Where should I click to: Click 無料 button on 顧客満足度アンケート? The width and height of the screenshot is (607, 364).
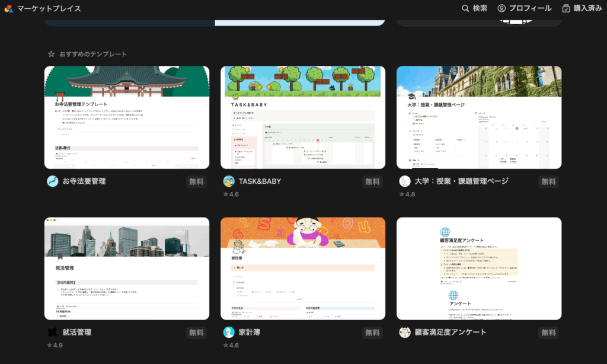548,333
